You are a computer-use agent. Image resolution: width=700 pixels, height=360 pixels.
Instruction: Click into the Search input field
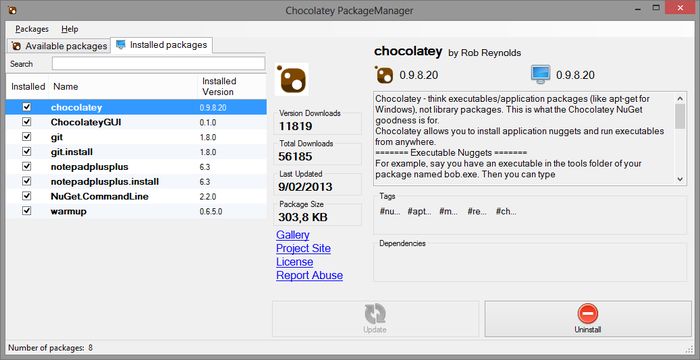click(158, 64)
